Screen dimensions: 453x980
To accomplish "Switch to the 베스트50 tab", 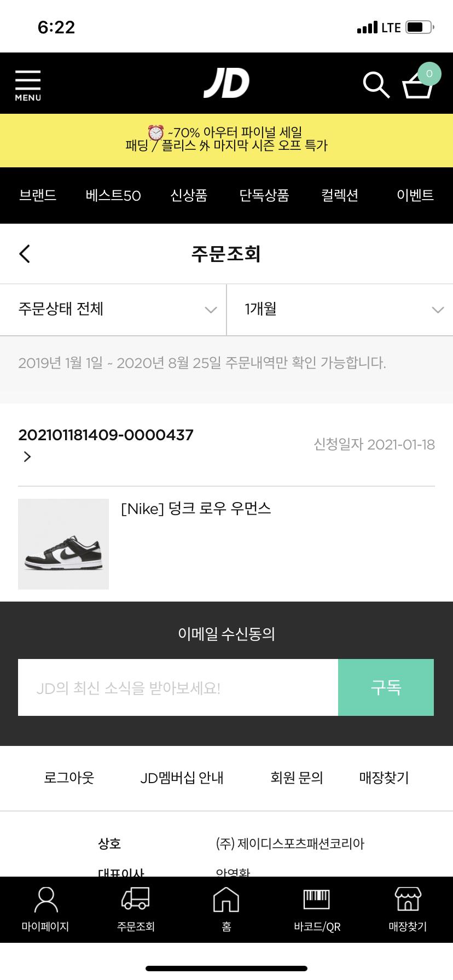I will coord(113,195).
